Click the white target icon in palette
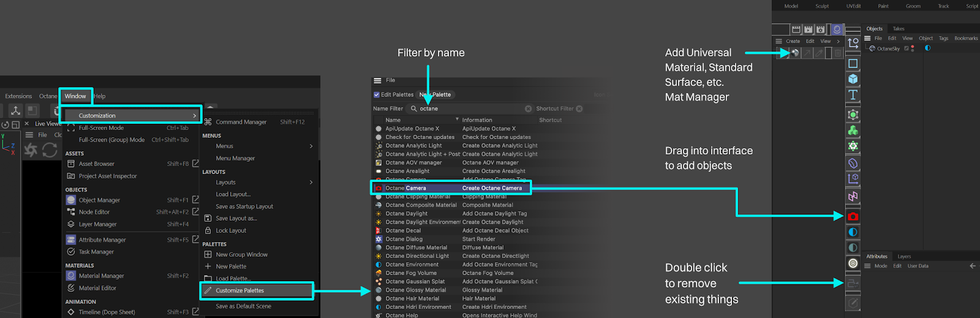 853,263
